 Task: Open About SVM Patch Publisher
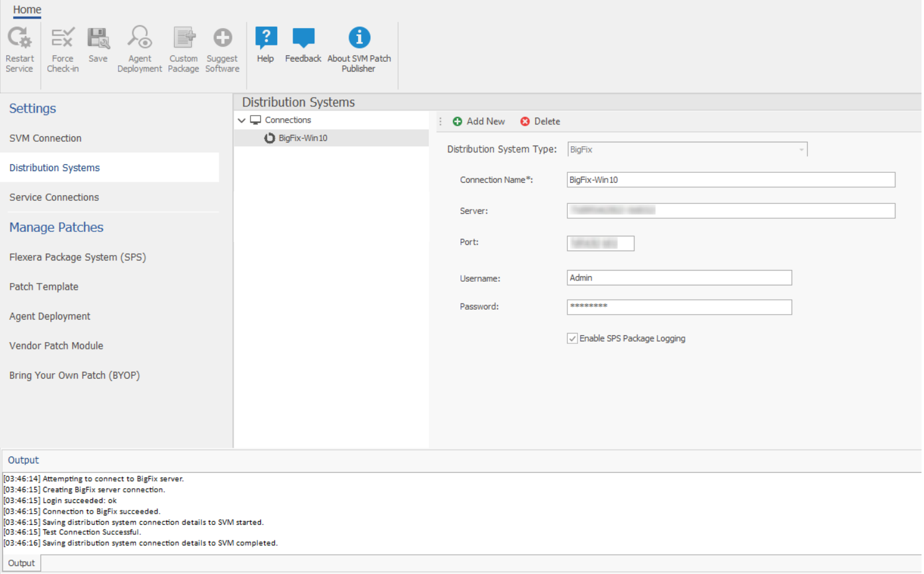tap(359, 39)
